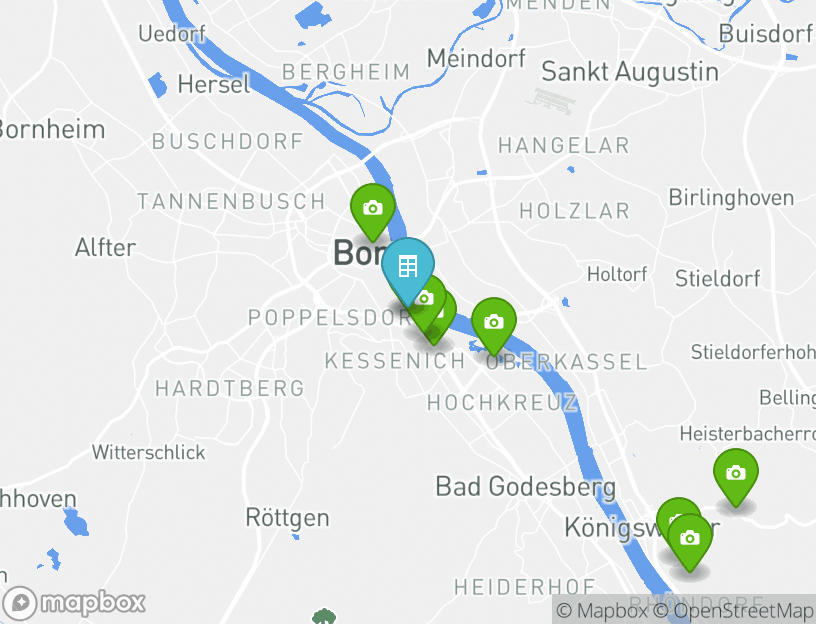This screenshot has width=816, height=624.
Task: Select the Birlinghoven place label
Action: (731, 198)
